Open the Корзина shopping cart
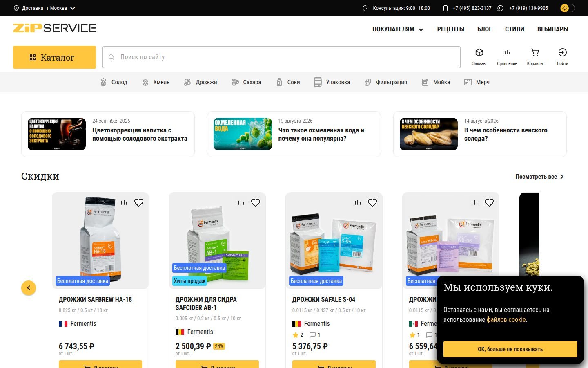This screenshot has width=588, height=368. point(535,57)
